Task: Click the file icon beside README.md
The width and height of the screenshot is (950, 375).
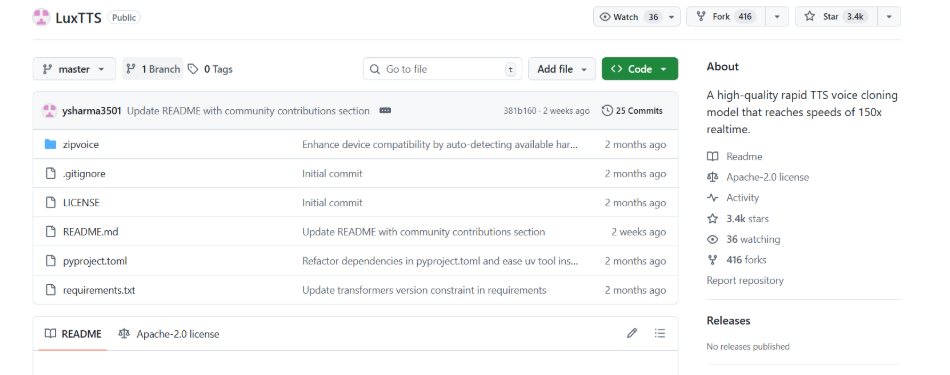Action: (x=51, y=231)
